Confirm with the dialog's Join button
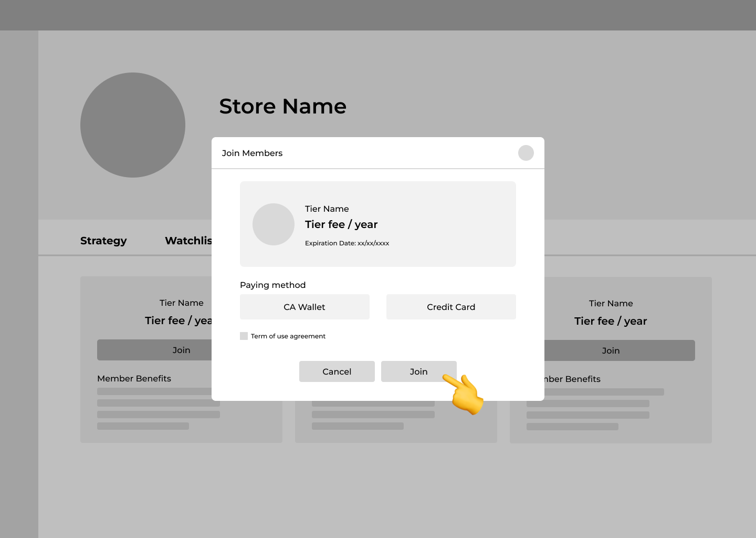 pos(418,371)
